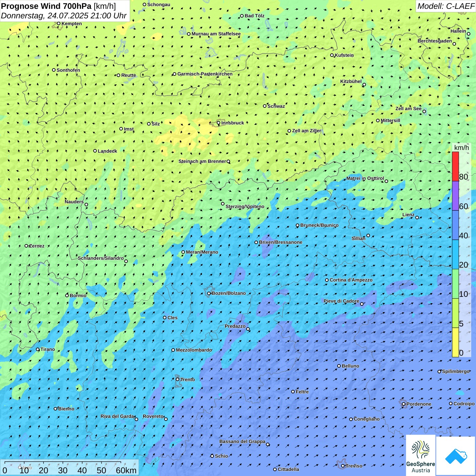Select the Tirano city label
Image resolution: width=476 pixels, height=476 pixels.
tap(48, 349)
